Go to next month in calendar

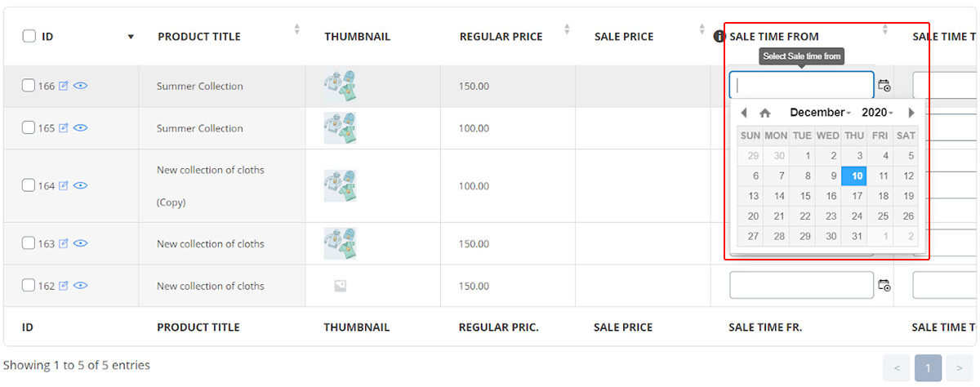pos(911,113)
